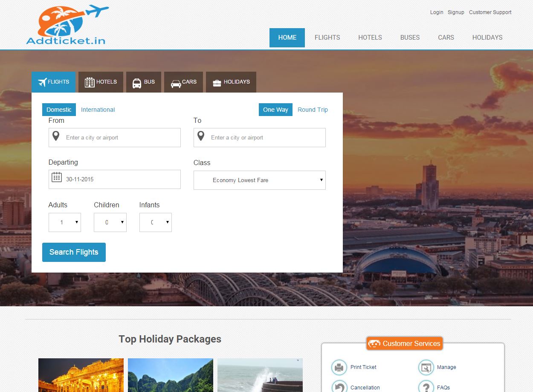533x392 pixels.
Task: Click the suitcase icon on Holidays tab
Action: click(217, 83)
